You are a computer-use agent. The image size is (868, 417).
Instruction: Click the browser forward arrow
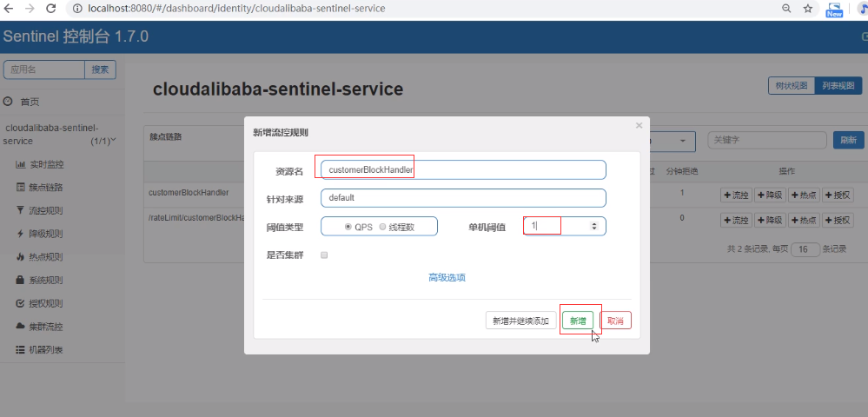30,9
